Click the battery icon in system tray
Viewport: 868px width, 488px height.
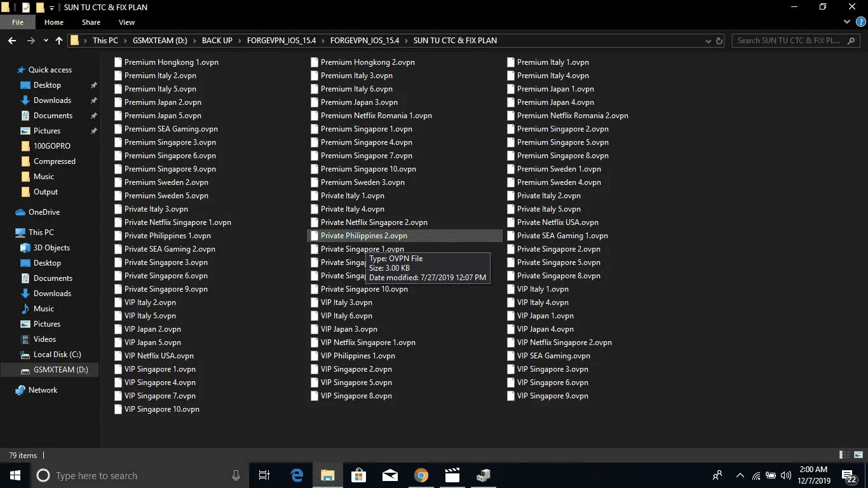click(x=771, y=475)
